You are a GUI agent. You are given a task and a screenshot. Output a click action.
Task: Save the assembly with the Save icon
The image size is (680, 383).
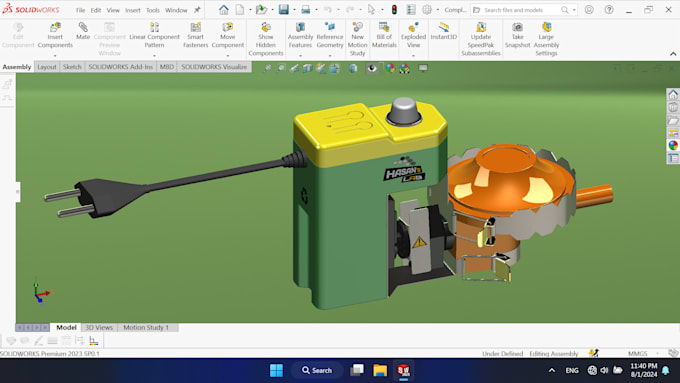tap(284, 10)
